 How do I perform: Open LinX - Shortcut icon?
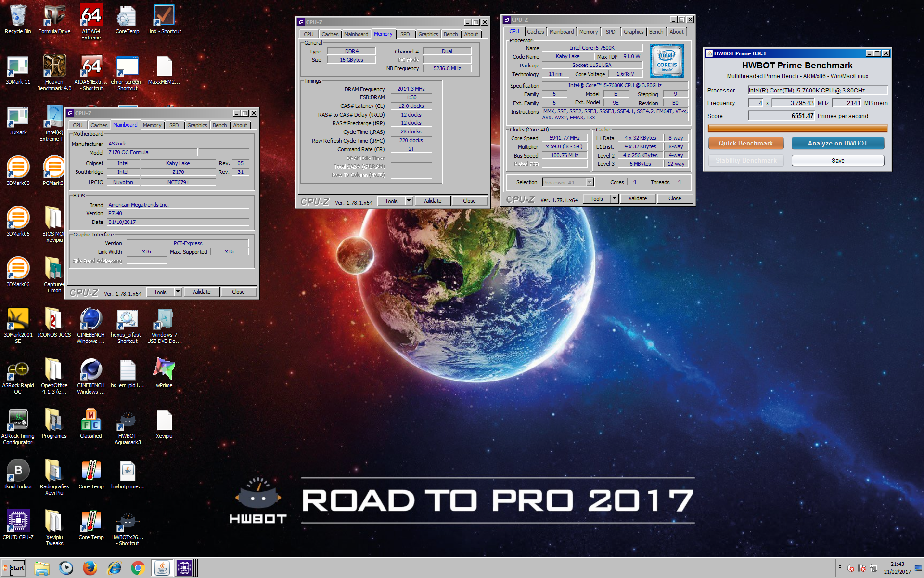164,19
